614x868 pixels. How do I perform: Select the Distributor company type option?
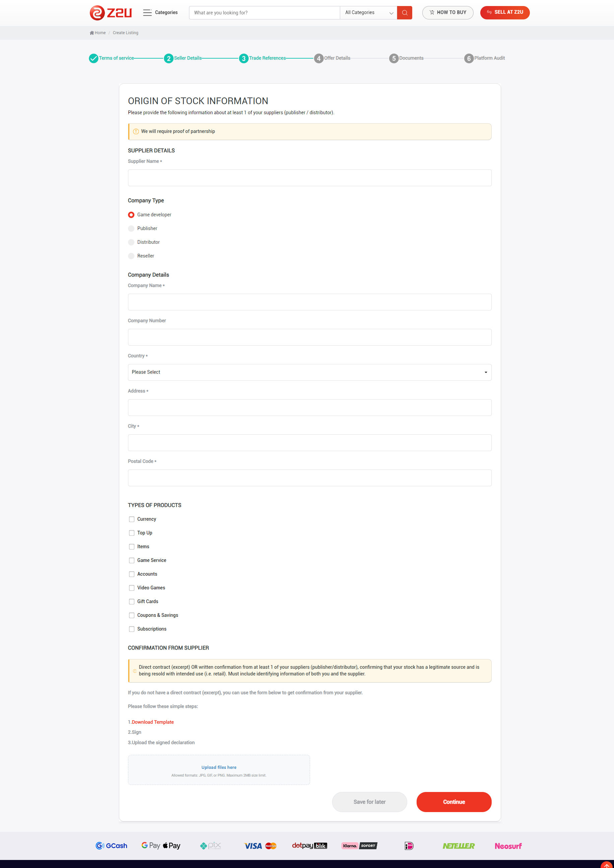[x=131, y=242]
